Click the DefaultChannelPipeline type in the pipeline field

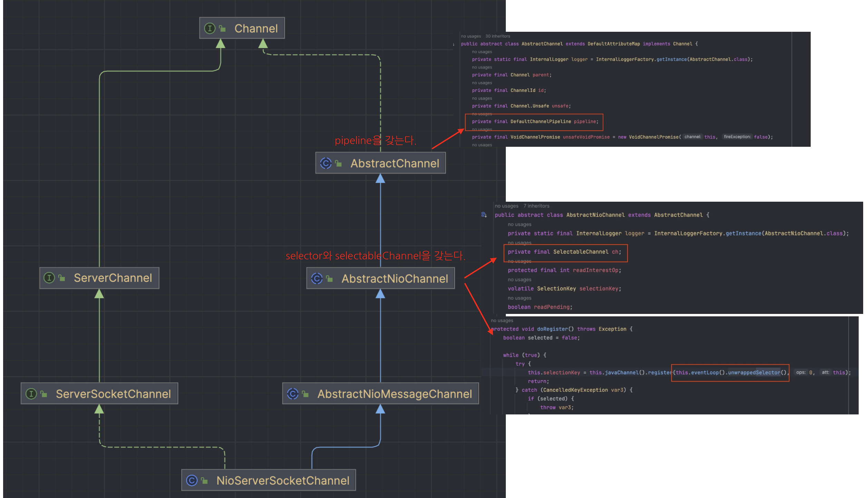[540, 122]
